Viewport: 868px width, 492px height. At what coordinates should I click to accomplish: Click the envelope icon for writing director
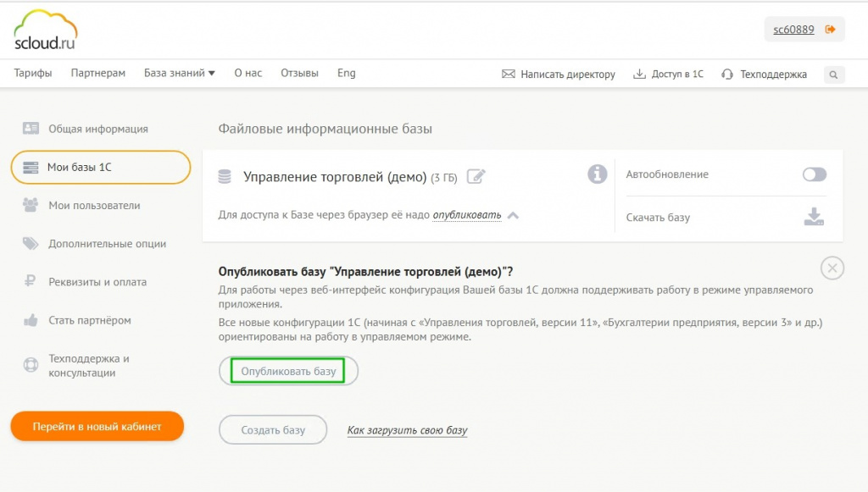[x=509, y=74]
